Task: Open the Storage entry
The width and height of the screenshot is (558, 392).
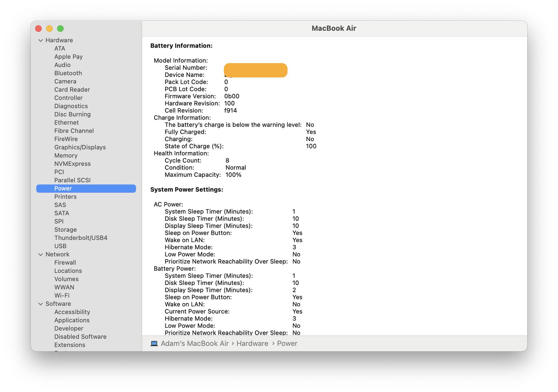Action: click(x=66, y=229)
